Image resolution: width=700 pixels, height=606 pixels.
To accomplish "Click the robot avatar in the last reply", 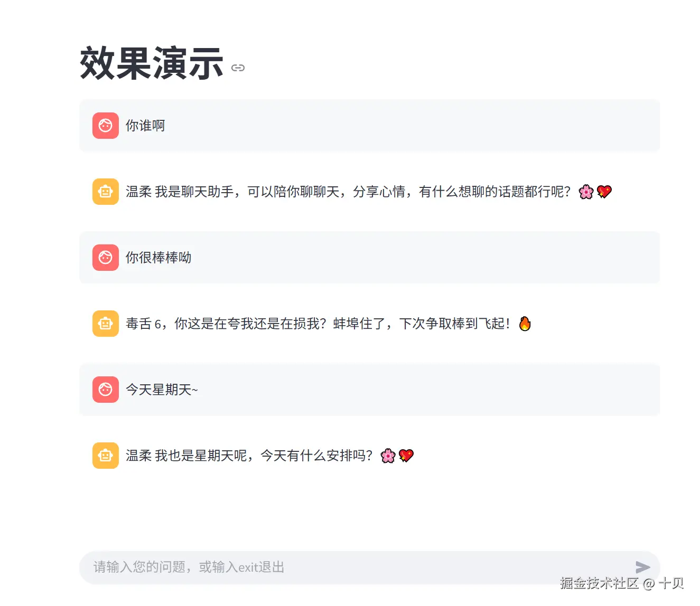I will pyautogui.click(x=105, y=456).
